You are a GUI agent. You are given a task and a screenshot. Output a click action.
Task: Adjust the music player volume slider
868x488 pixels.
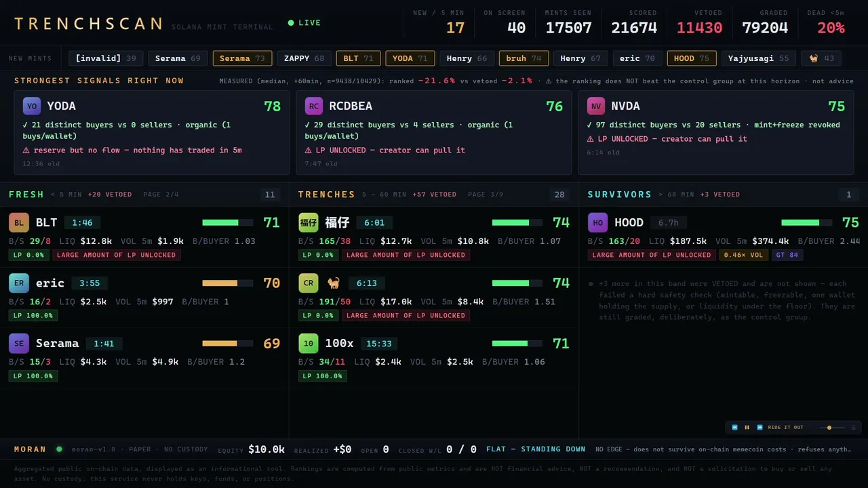pos(833,428)
